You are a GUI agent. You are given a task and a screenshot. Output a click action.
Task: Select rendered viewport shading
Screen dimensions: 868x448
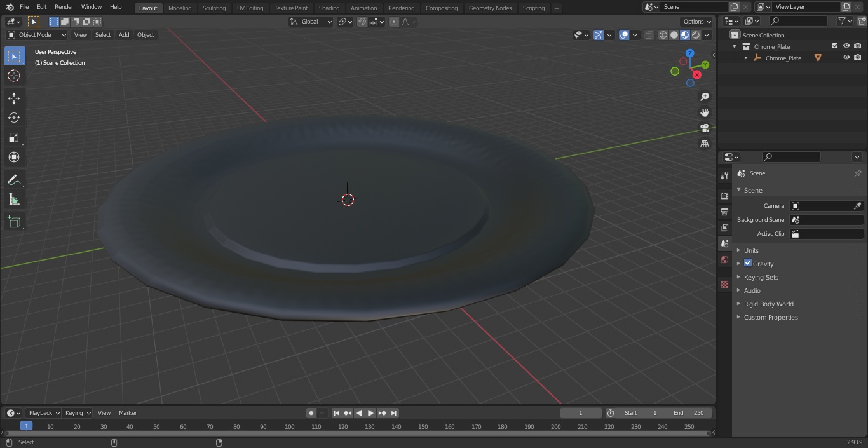[696, 35]
